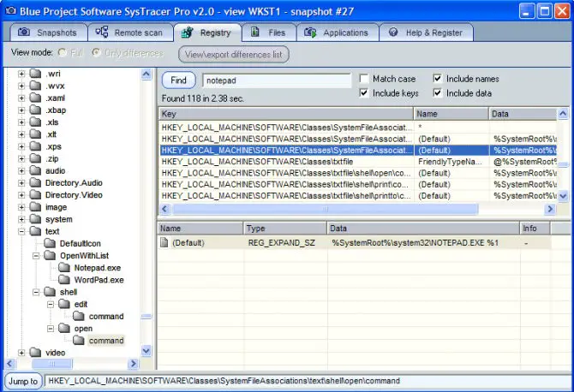Expand the image tree node
Screen dimensions: 574x392
[21, 207]
